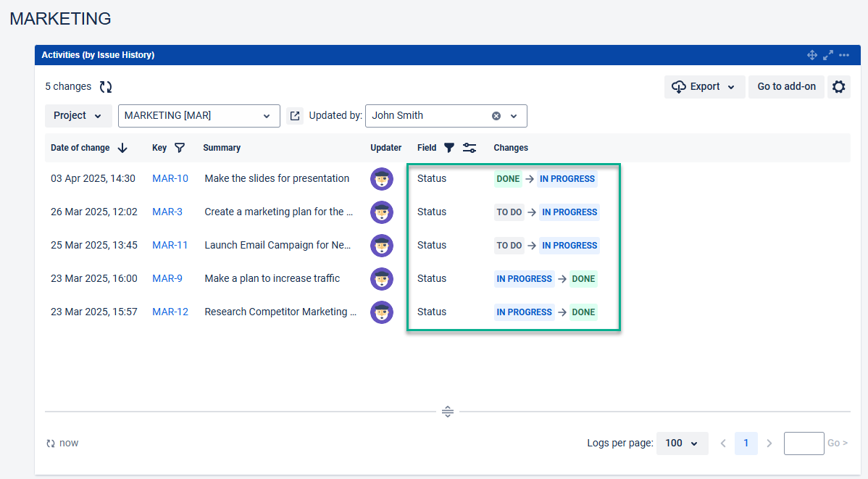The image size is (868, 479).
Task: Open gadget more options ellipsis menu
Action: click(x=844, y=55)
